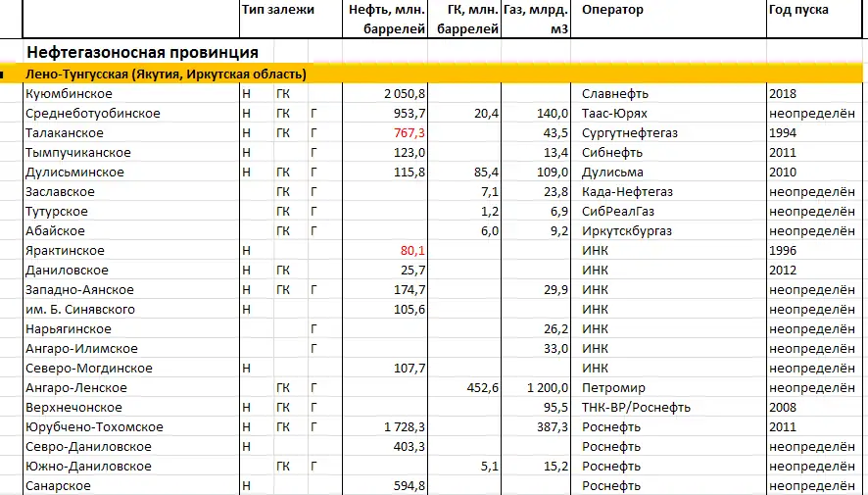Click the launch year 2018
The height and width of the screenshot is (495, 868).
[x=782, y=93]
